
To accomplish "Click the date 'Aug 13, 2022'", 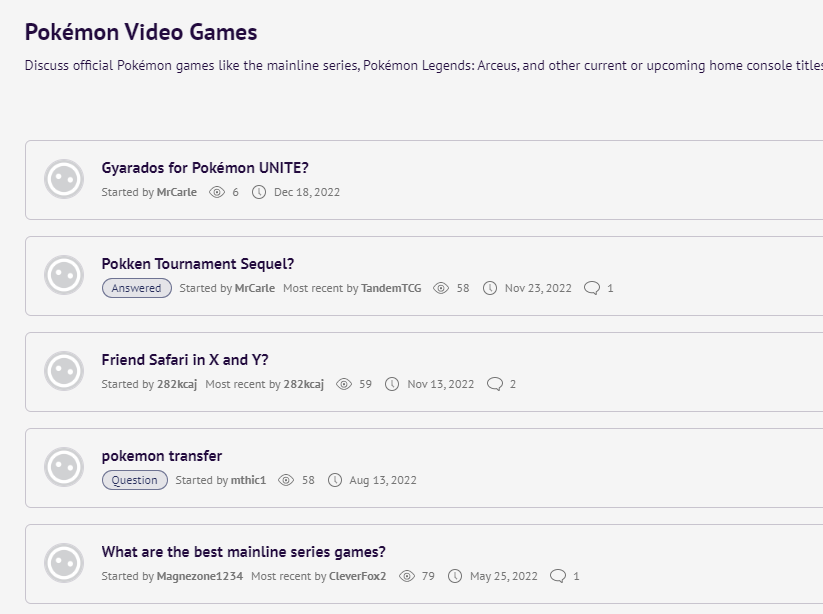I will point(383,481).
